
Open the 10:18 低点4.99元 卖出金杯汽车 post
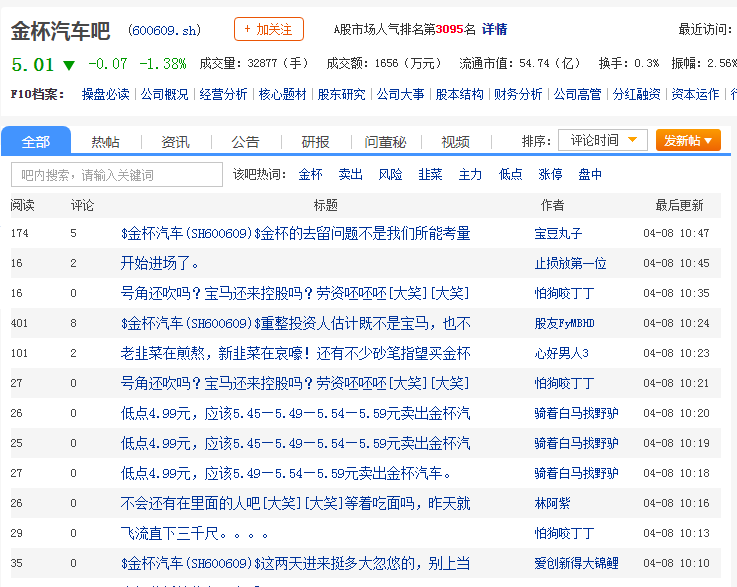(286, 473)
